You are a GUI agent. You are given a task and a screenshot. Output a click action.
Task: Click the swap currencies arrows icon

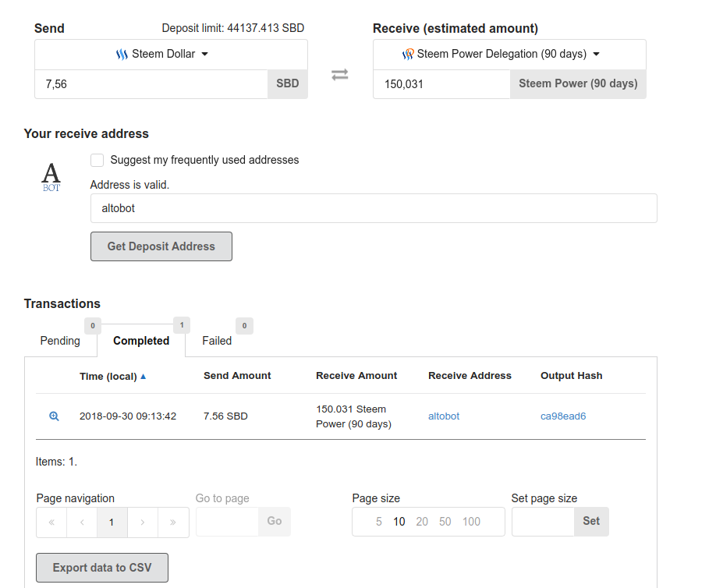pos(339,75)
